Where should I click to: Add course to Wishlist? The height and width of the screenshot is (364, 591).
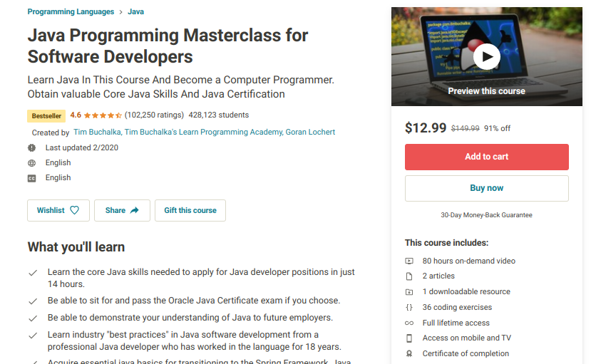pos(58,210)
